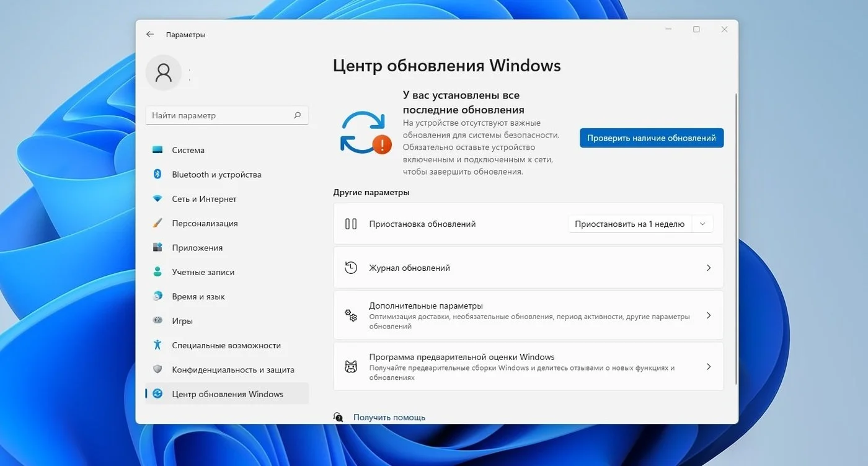Click the Игры gamepad icon

point(157,321)
